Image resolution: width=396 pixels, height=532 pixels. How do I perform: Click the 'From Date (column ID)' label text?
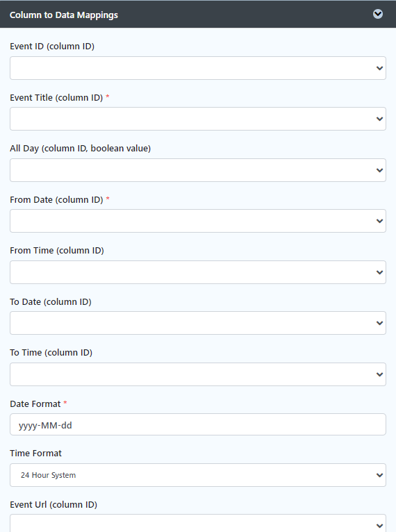pyautogui.click(x=56, y=200)
